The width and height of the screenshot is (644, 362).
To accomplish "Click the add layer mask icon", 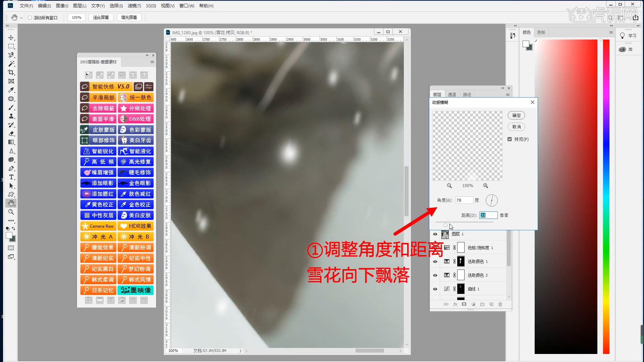I will tap(464, 304).
